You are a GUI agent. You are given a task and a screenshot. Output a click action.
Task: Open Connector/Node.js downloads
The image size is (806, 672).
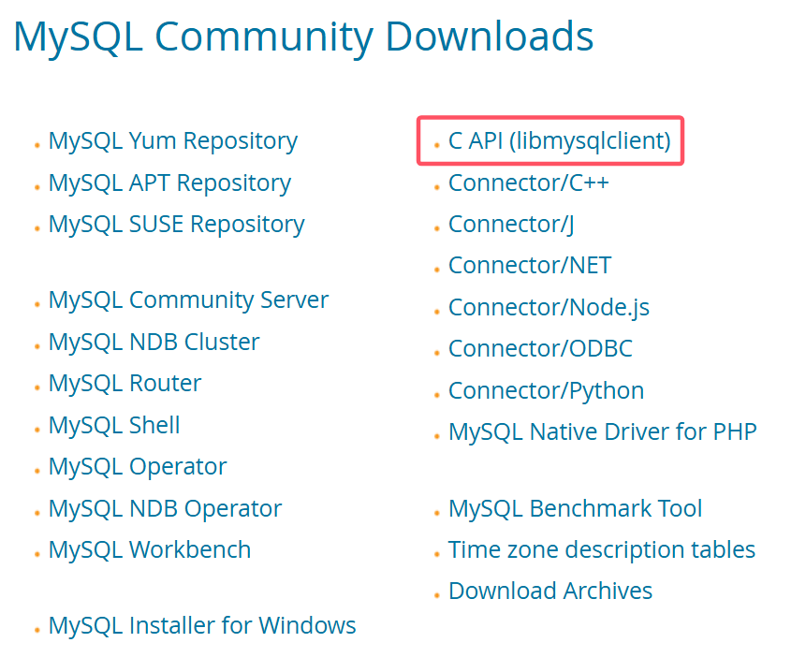(549, 308)
